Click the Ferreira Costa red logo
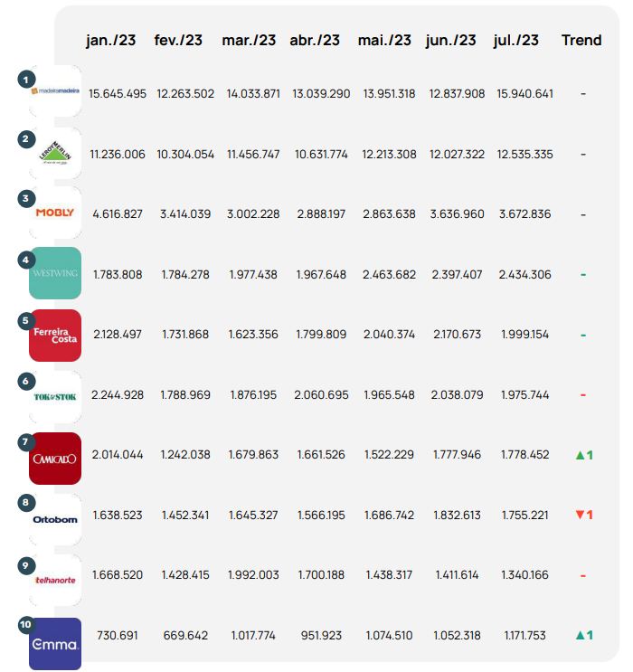Image resolution: width=633 pixels, height=672 pixels. coord(56,335)
